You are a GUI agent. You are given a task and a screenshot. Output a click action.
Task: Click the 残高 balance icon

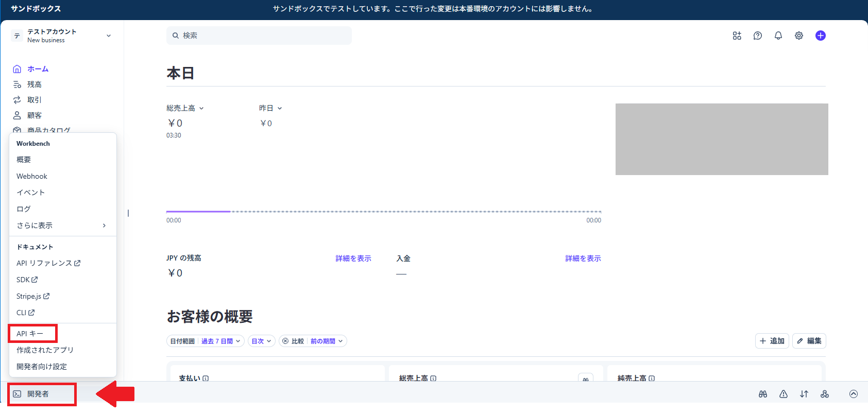point(17,84)
